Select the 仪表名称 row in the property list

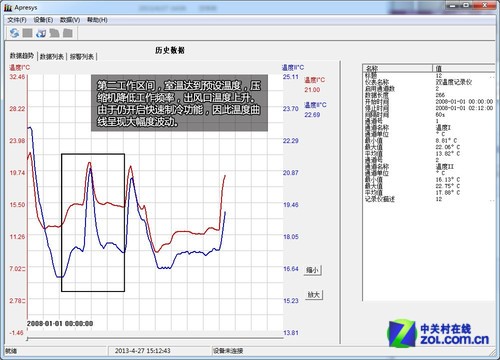pos(429,82)
